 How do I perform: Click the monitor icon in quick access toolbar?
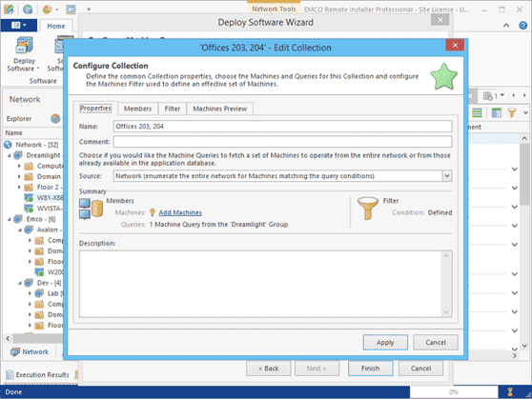[x=71, y=10]
